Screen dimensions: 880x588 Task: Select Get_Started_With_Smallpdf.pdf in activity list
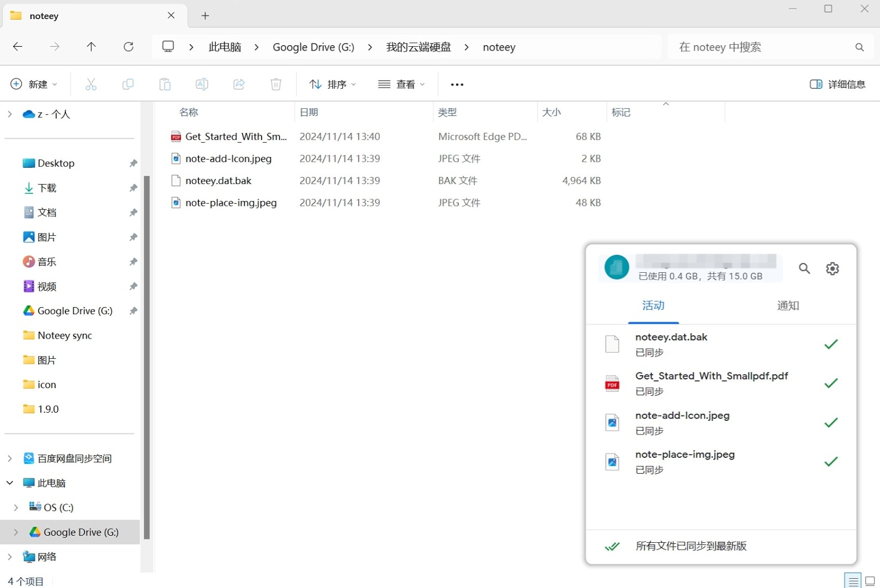click(721, 383)
